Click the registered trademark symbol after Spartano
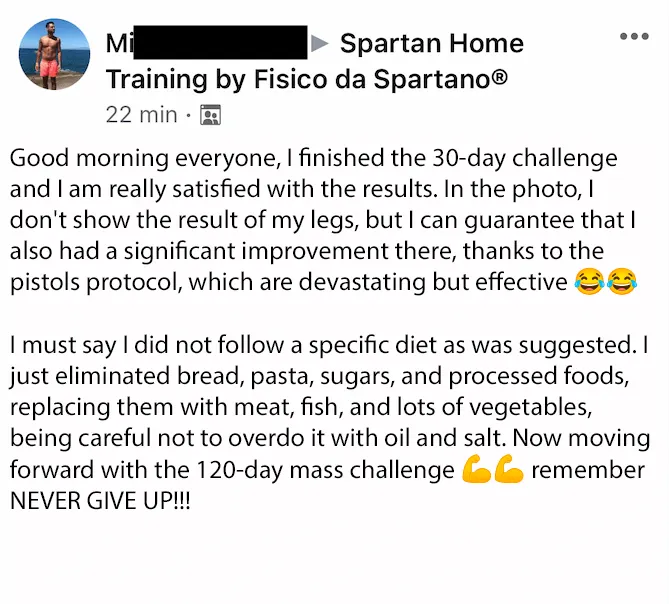This screenshot has height=604, width=669. [499, 77]
